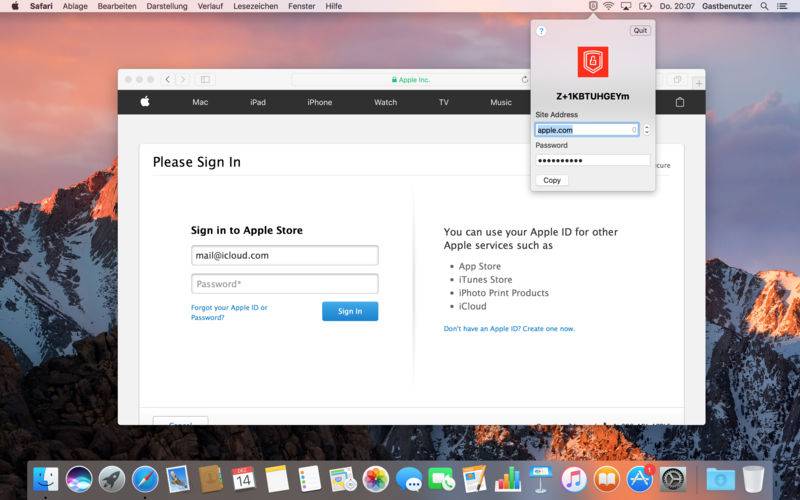Click the battery charging icon
This screenshot has width=800, height=500.
coord(645,6)
